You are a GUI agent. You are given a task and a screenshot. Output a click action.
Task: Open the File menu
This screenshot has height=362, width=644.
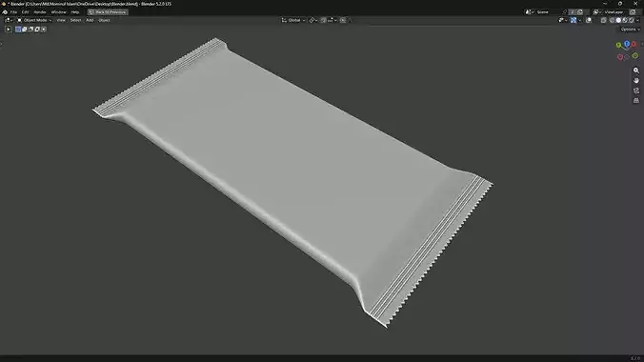pos(13,12)
